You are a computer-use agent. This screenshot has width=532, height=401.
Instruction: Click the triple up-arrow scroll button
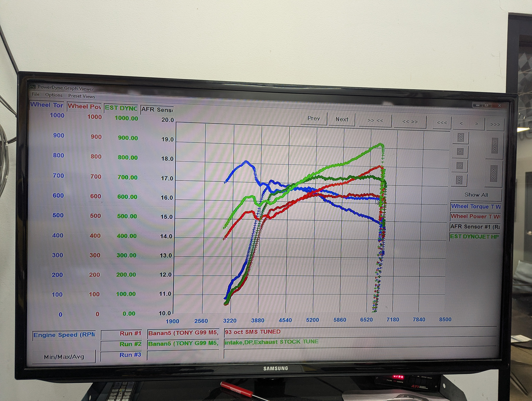pos(460,137)
